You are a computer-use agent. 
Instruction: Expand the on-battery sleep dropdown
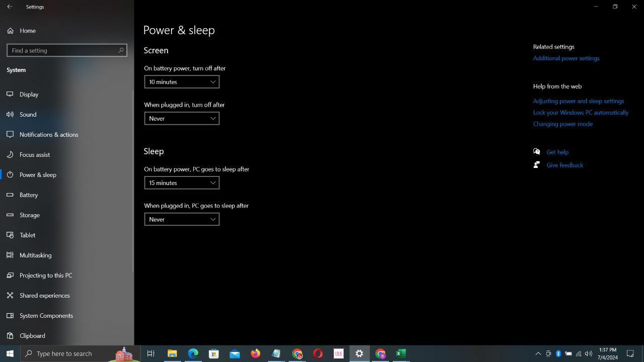point(182,183)
